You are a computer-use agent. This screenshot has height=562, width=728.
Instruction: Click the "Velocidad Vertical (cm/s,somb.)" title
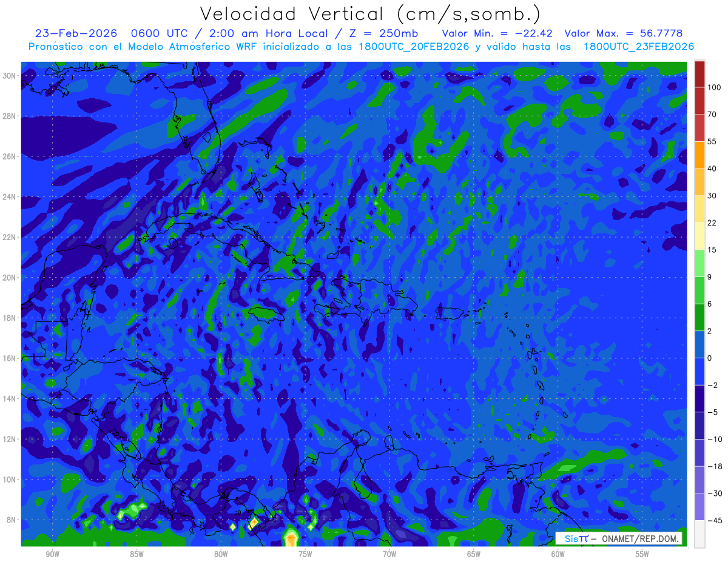369,14
